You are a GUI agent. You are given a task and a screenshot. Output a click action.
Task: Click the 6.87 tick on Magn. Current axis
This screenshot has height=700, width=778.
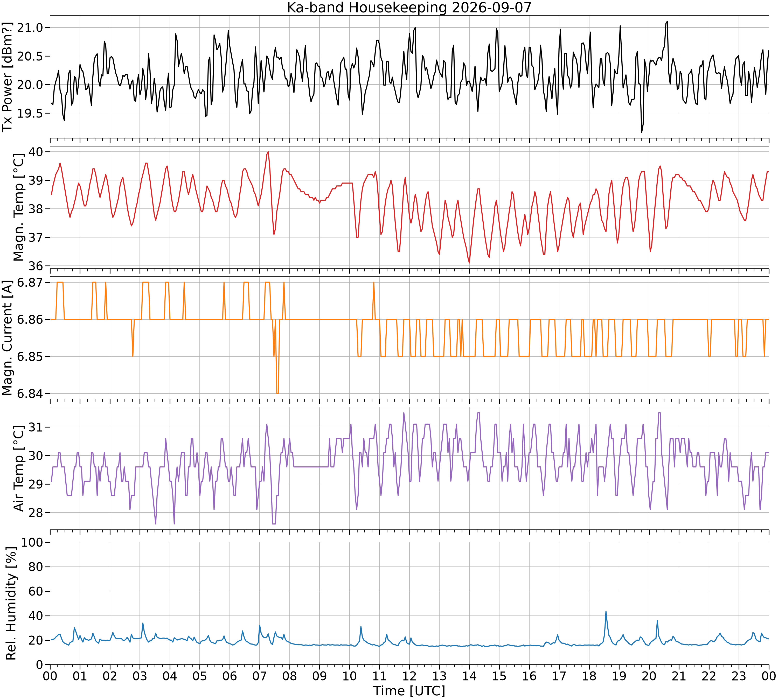(31, 282)
